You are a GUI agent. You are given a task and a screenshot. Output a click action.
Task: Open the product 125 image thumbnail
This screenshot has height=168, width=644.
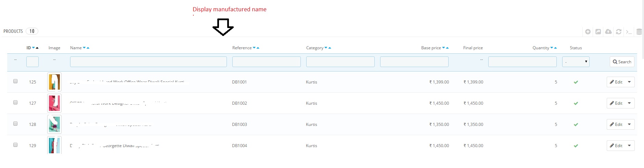pyautogui.click(x=54, y=82)
